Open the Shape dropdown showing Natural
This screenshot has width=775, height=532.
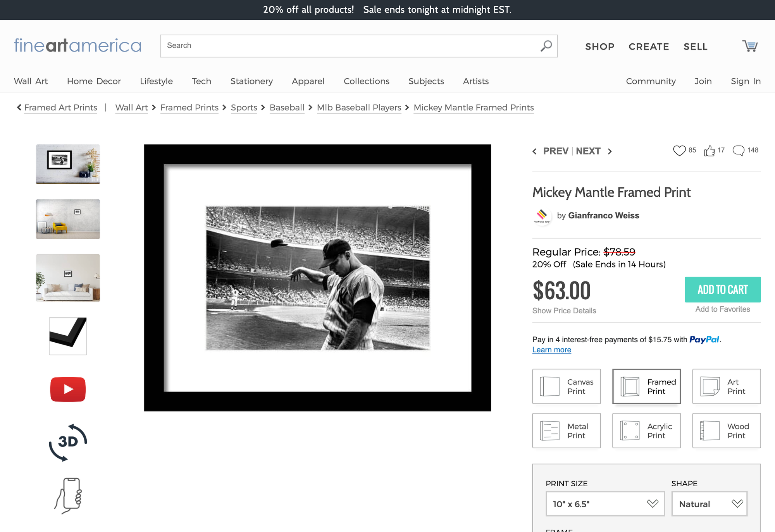tap(709, 504)
